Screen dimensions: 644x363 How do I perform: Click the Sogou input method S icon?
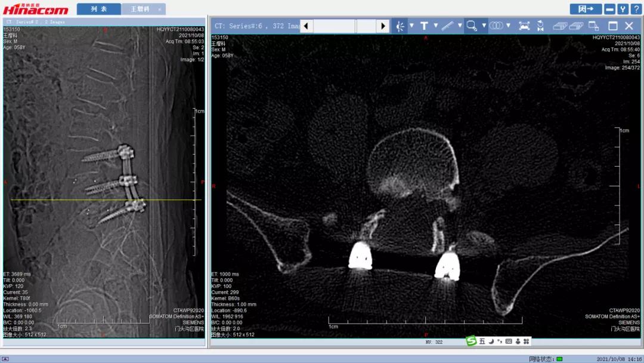(471, 341)
